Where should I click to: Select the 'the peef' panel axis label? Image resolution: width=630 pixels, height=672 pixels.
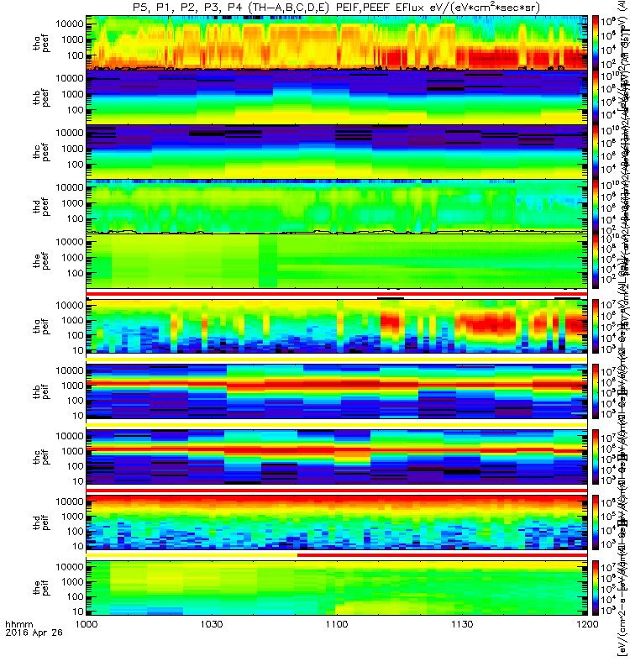[x=41, y=261]
